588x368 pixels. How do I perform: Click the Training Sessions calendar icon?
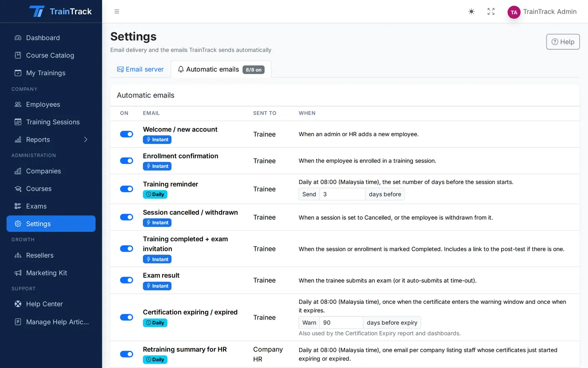(x=18, y=122)
